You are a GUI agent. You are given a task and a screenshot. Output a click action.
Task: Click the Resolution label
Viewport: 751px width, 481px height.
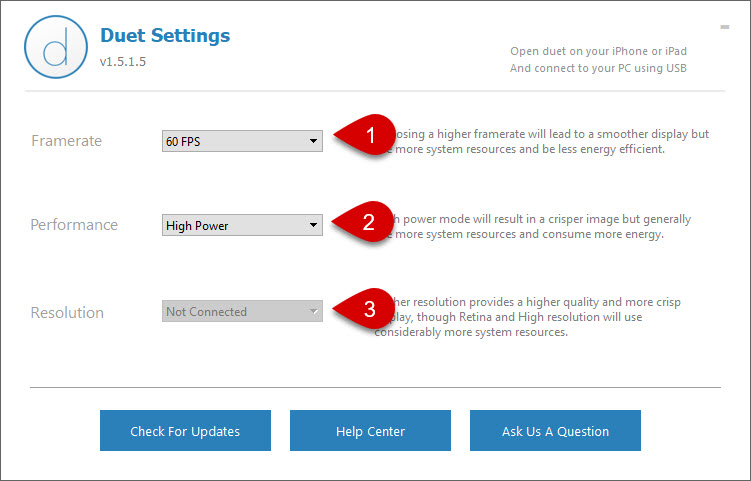pos(67,312)
